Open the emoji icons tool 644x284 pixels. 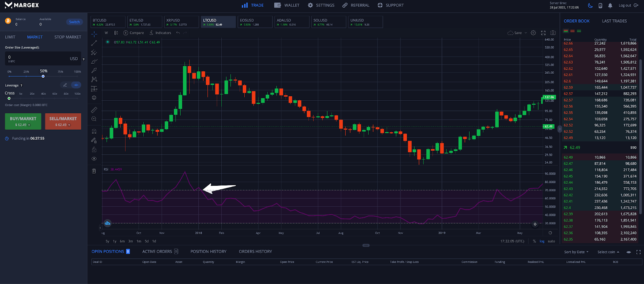94,98
